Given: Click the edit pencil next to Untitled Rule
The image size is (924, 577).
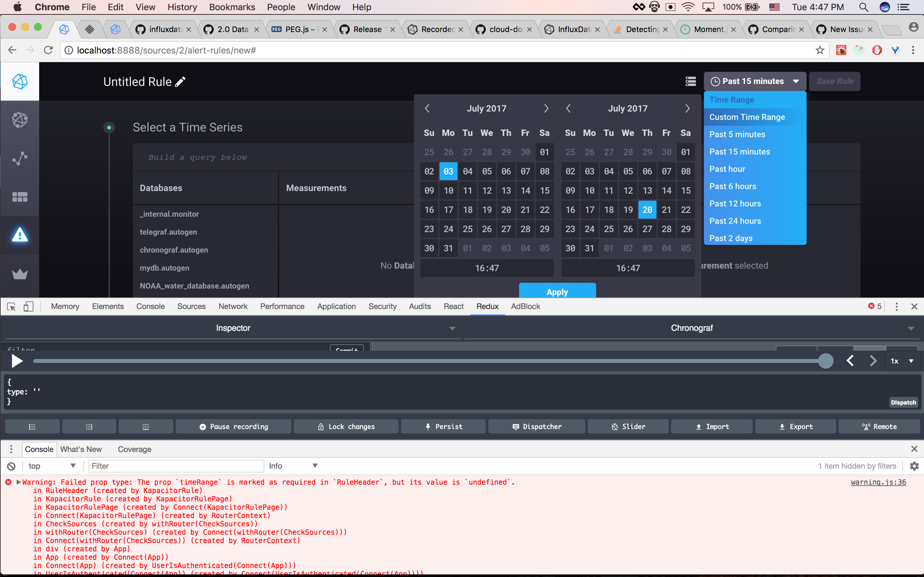Looking at the screenshot, I should click(181, 81).
